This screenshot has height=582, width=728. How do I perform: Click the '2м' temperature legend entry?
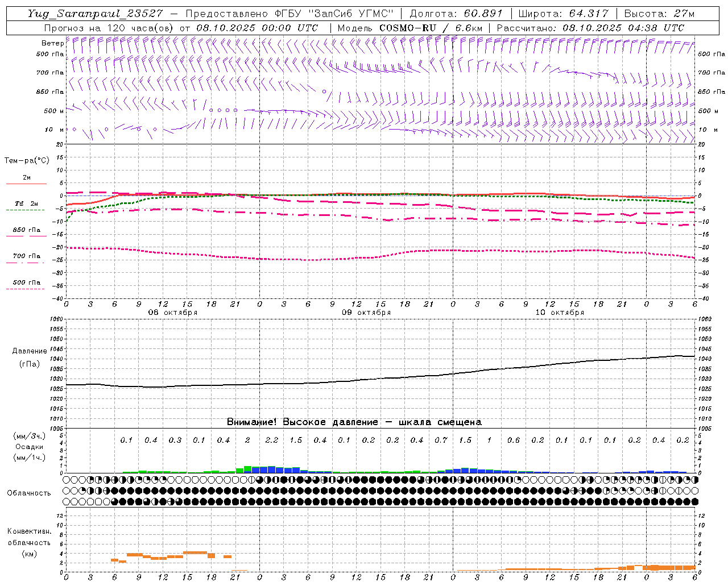pos(27,177)
